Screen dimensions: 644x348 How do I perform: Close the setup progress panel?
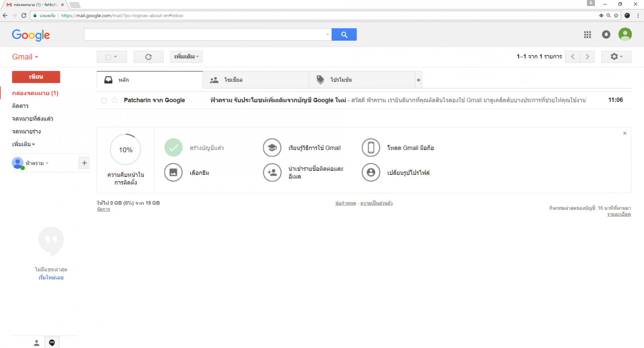625,133
